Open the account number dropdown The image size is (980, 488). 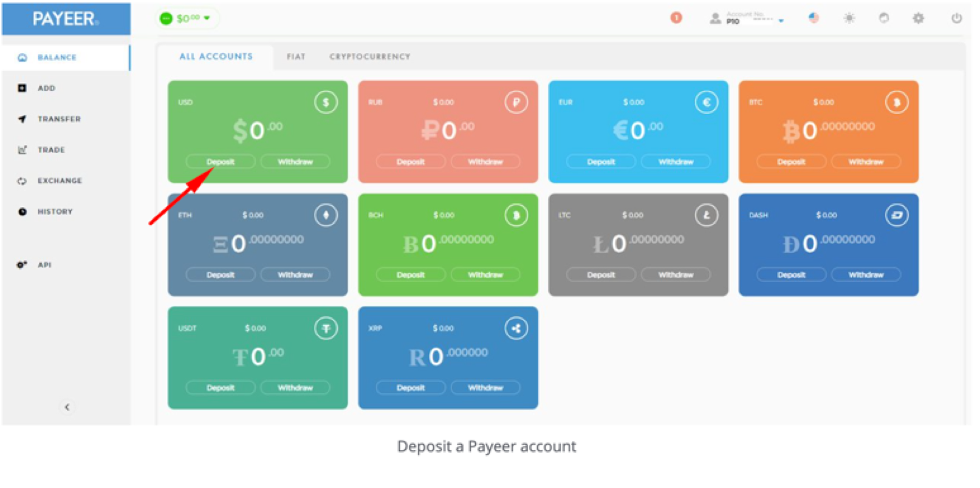click(747, 19)
